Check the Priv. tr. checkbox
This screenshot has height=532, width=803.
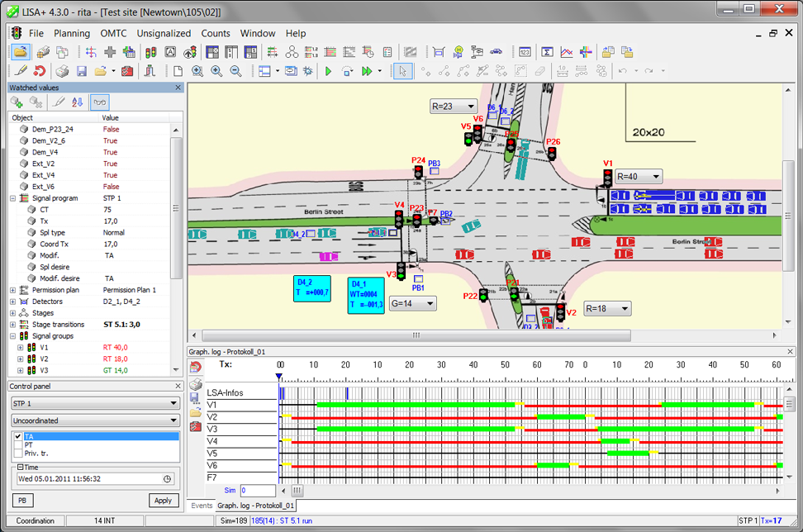coord(18,454)
